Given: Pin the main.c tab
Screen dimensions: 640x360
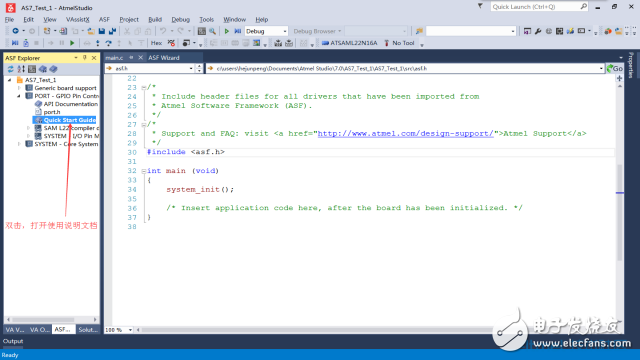Looking at the screenshot, I should pyautogui.click(x=131, y=58).
